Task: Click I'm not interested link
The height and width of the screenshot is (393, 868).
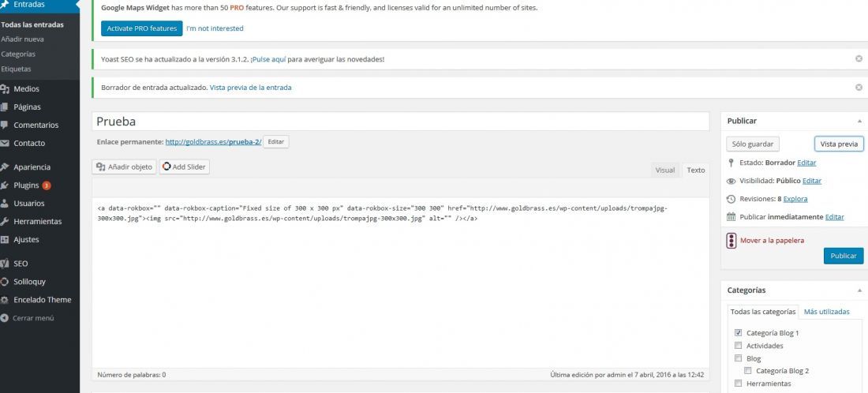Action: pos(215,28)
